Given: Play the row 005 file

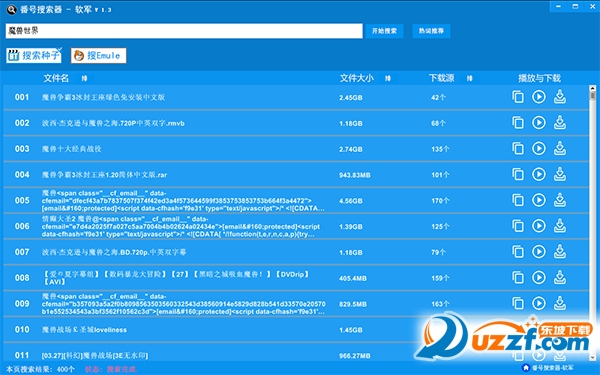Looking at the screenshot, I should (x=539, y=200).
